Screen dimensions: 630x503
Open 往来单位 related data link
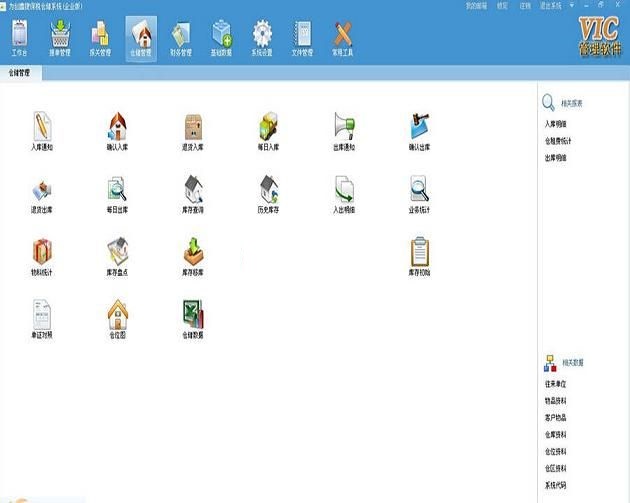(x=556, y=384)
